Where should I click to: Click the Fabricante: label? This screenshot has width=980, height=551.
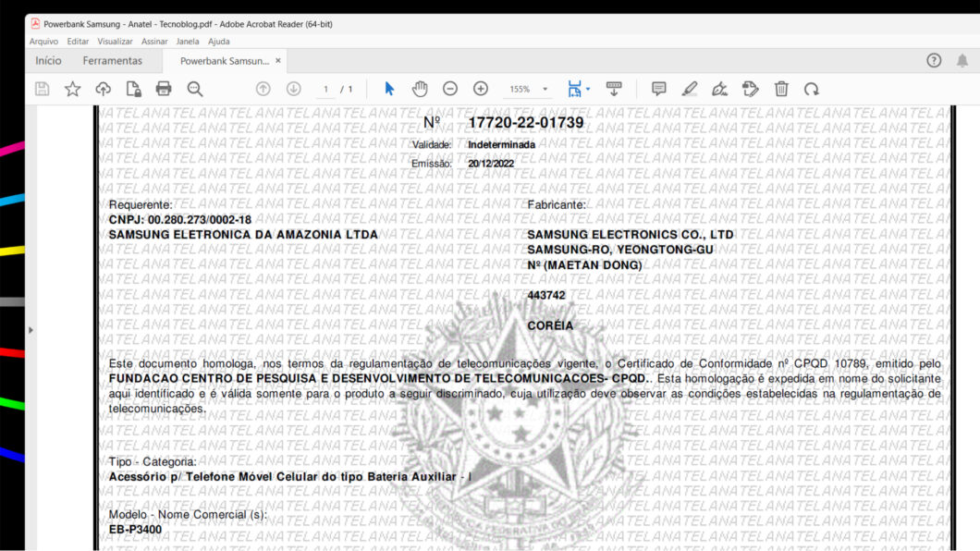coord(557,205)
